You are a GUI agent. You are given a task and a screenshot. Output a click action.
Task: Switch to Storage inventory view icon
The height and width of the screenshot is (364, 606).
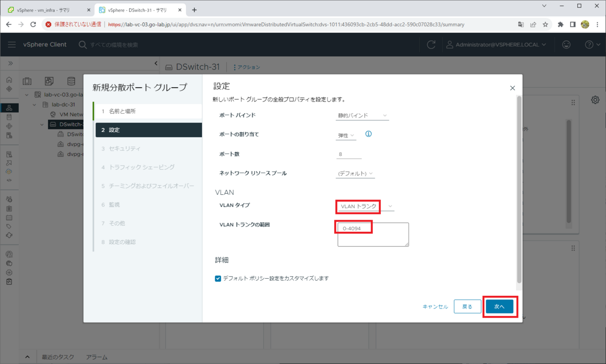71,81
